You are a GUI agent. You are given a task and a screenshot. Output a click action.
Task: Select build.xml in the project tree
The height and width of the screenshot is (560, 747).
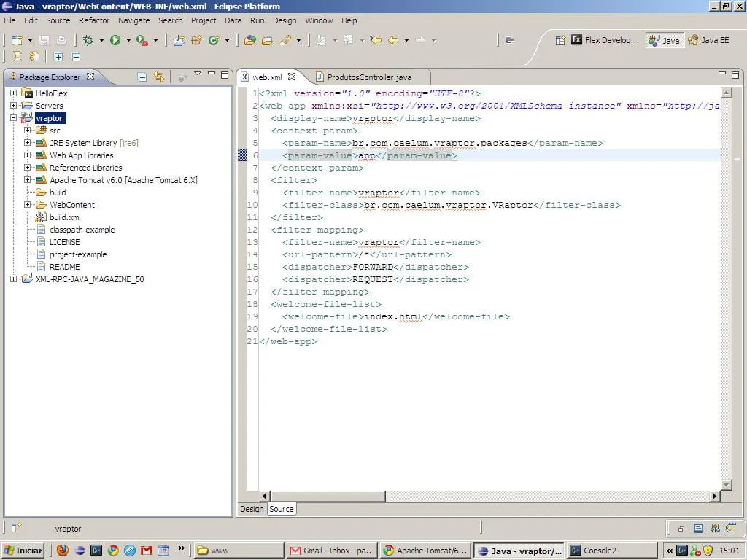click(64, 217)
